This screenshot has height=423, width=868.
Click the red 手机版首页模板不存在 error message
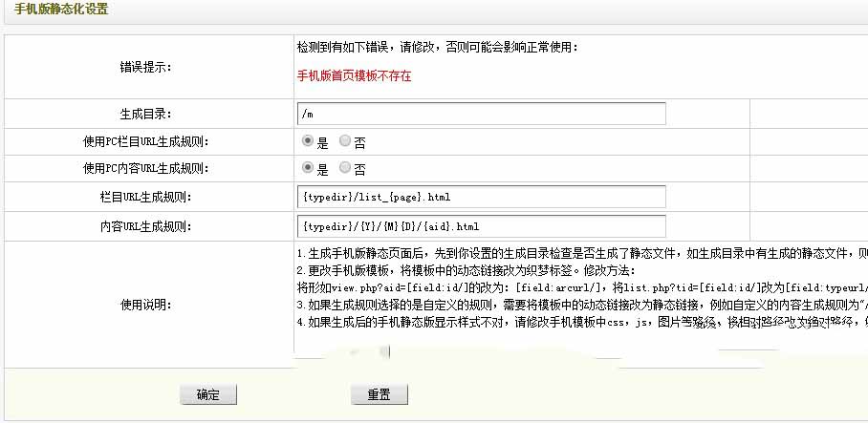(x=354, y=75)
